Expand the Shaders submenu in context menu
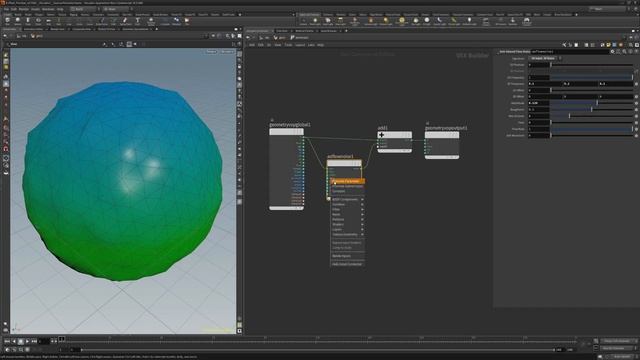This screenshot has height=360, width=640. (347, 224)
